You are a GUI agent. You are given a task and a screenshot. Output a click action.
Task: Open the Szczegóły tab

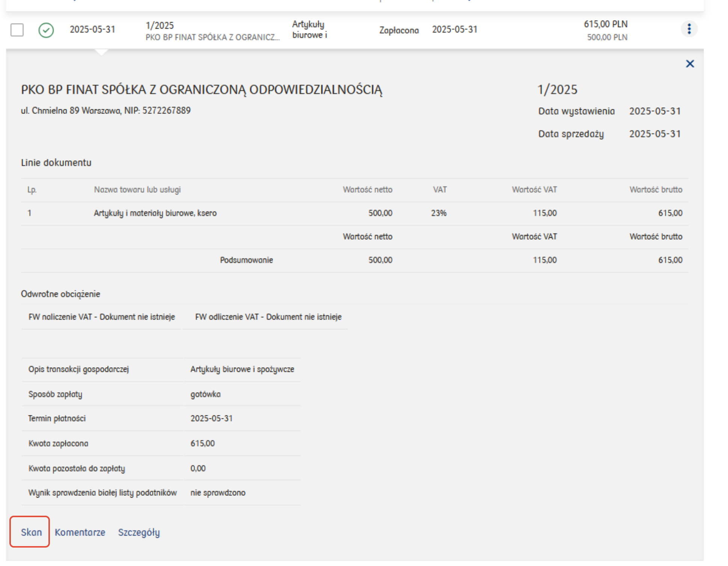pyautogui.click(x=139, y=532)
